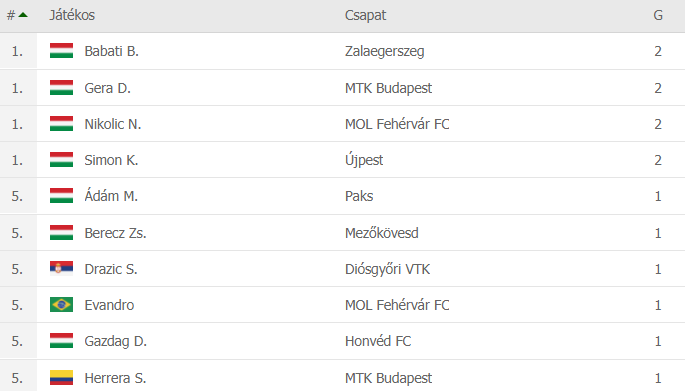This screenshot has height=391, width=685.
Task: Click the Hungarian flag beside Gazdag D.
Action: click(61, 341)
